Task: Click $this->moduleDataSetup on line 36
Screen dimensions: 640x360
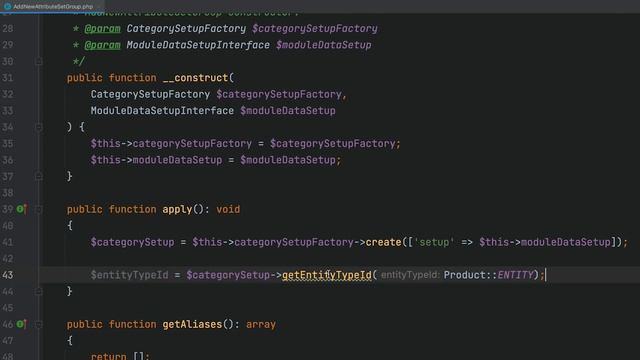Action: click(x=156, y=160)
